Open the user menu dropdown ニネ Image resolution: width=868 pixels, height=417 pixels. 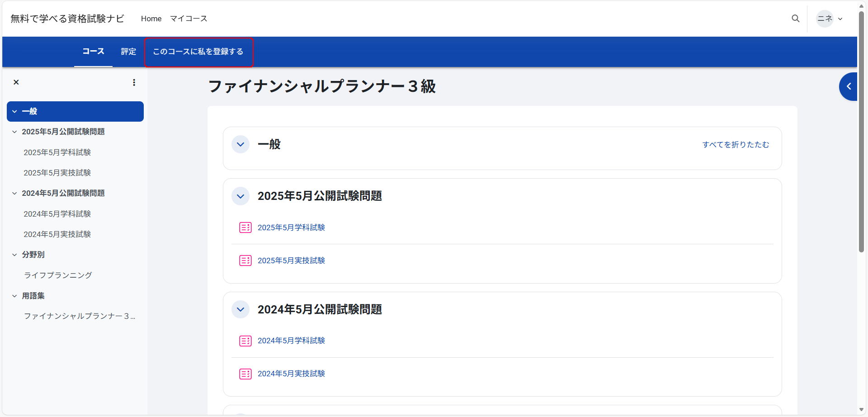[x=830, y=19]
